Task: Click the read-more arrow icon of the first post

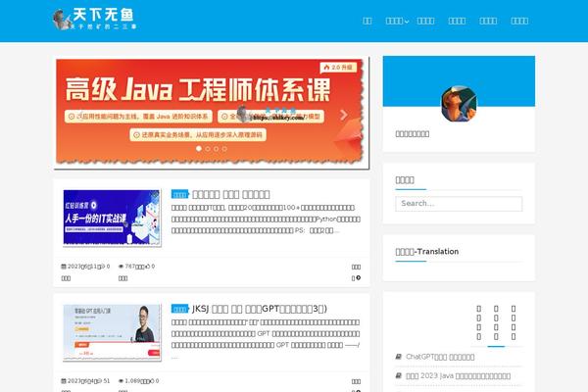Action: 359,278
